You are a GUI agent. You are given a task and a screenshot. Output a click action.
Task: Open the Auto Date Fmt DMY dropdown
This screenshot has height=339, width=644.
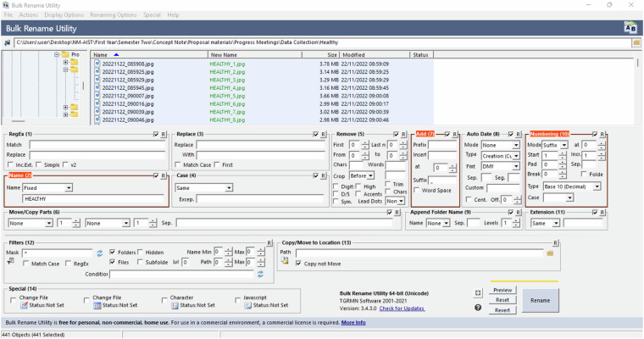coord(500,166)
